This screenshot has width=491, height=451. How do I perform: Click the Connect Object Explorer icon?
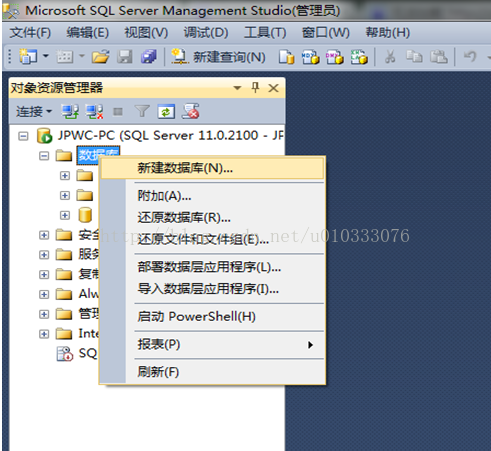point(70,111)
